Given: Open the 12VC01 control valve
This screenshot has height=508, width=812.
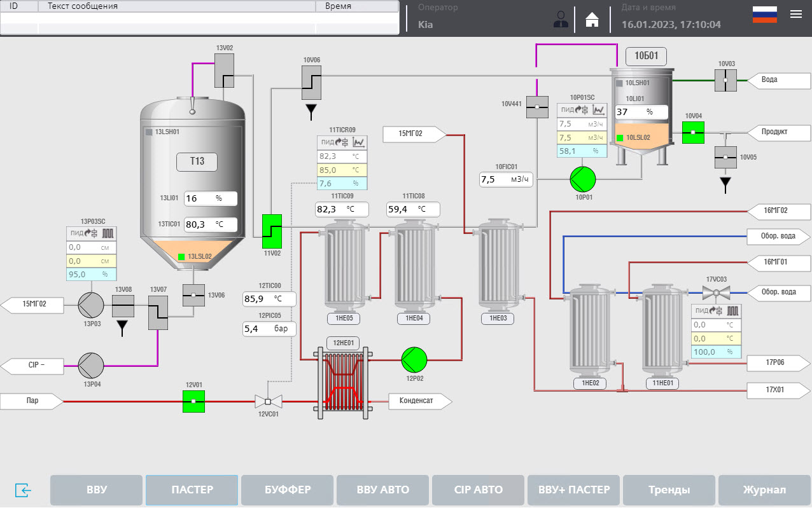Looking at the screenshot, I should 267,401.
